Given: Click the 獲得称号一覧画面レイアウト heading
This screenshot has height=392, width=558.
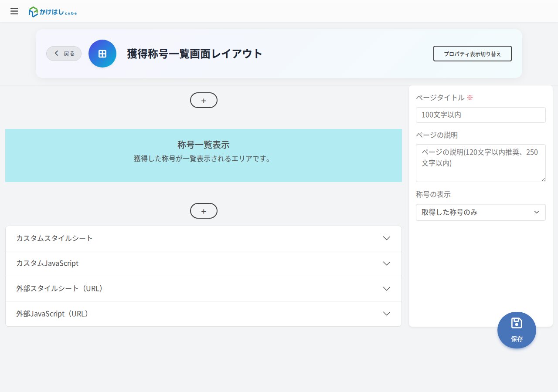Looking at the screenshot, I should tap(195, 54).
